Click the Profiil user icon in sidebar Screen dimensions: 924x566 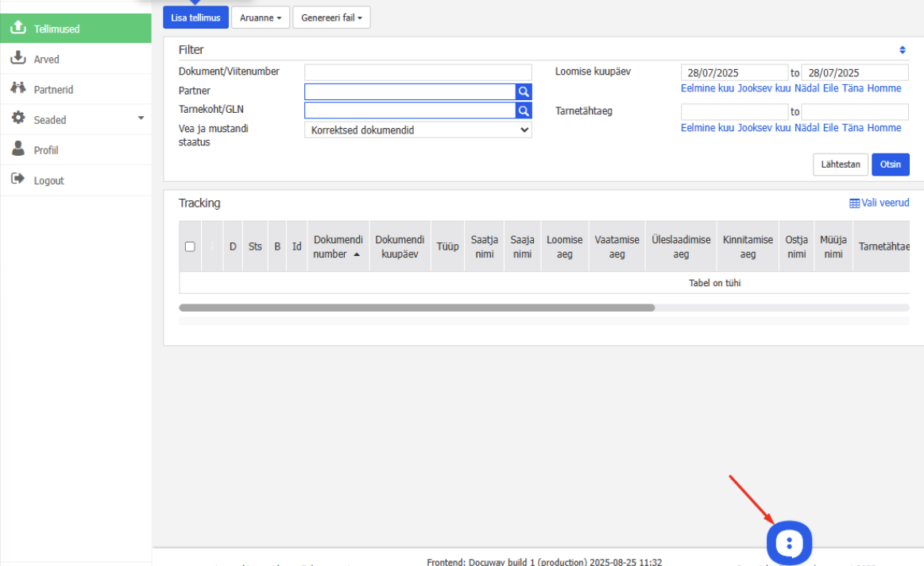17,149
